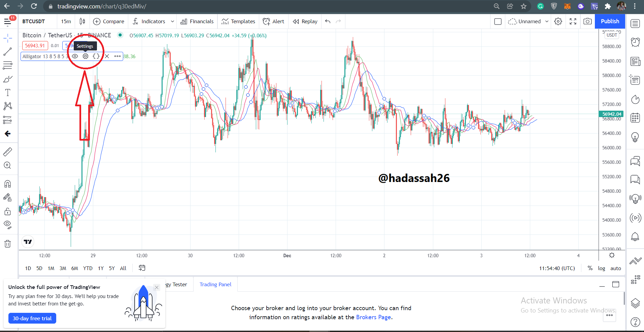Open the Brokers Page link
The height and width of the screenshot is (332, 644).
[374, 317]
